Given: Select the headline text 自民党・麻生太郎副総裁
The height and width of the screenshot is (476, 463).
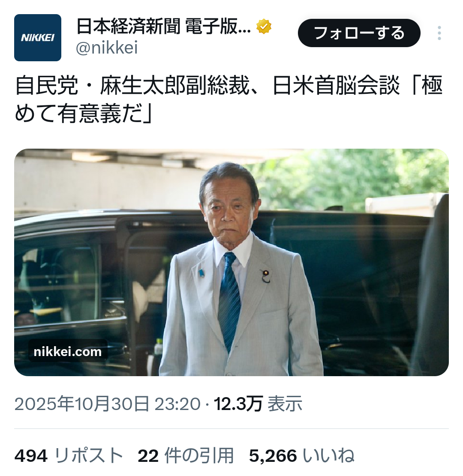Looking at the screenshot, I should 132,86.
